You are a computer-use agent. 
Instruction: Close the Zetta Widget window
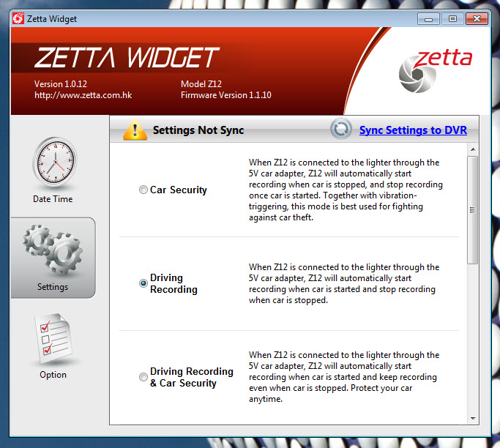click(x=477, y=19)
